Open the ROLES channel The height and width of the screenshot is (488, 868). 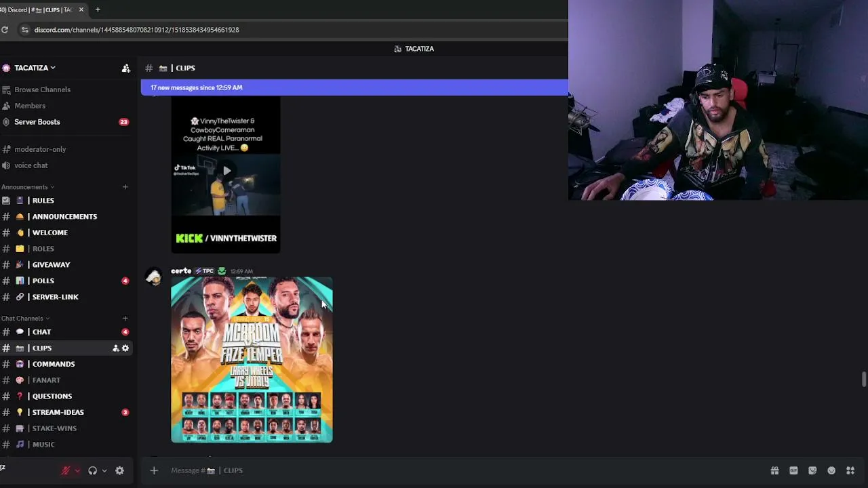click(43, 249)
